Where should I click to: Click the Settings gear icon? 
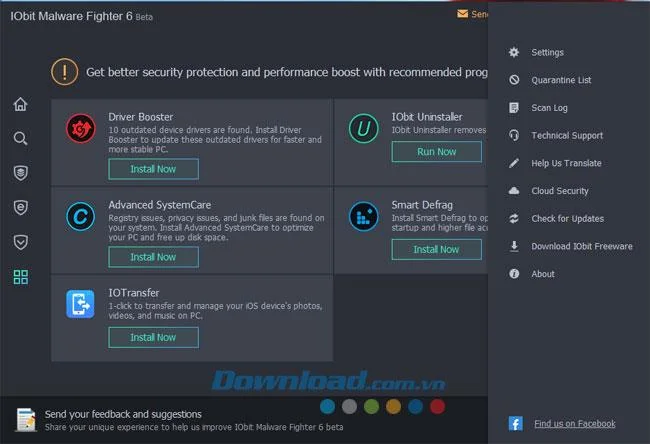pyautogui.click(x=514, y=52)
